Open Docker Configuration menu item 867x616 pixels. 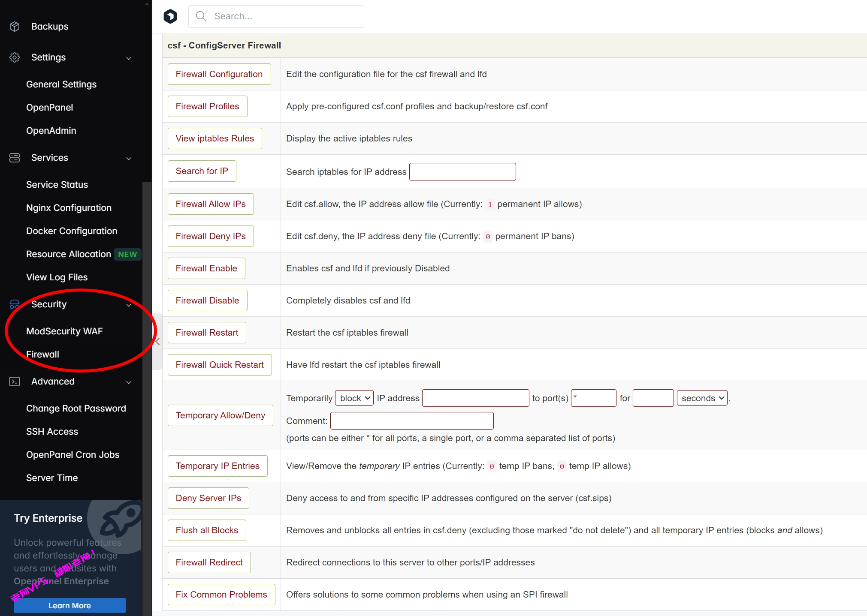(72, 231)
